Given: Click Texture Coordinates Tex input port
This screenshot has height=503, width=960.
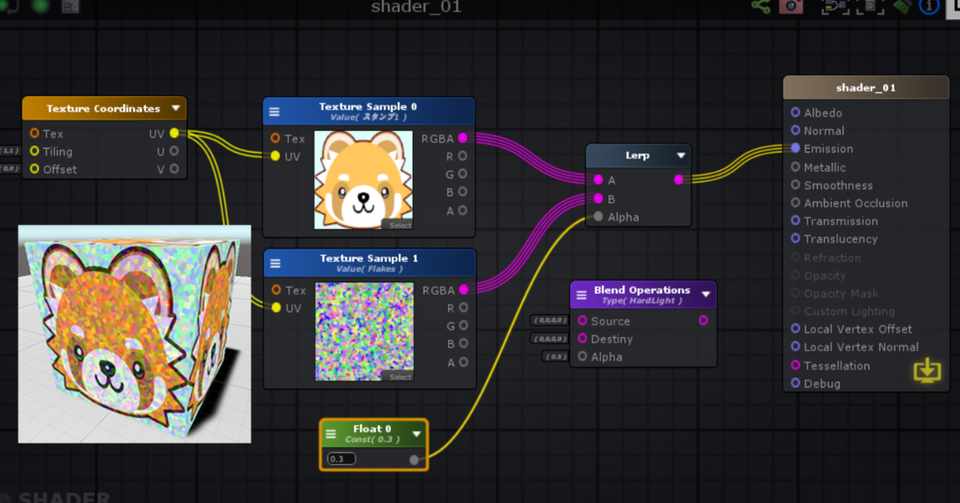Looking at the screenshot, I should [x=34, y=133].
